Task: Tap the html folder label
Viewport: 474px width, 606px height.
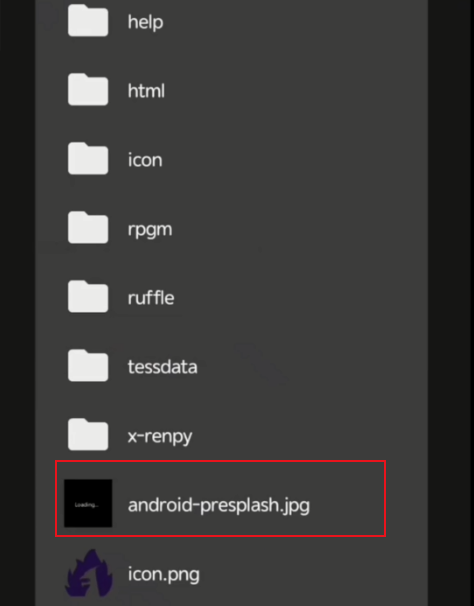Action: coord(146,91)
